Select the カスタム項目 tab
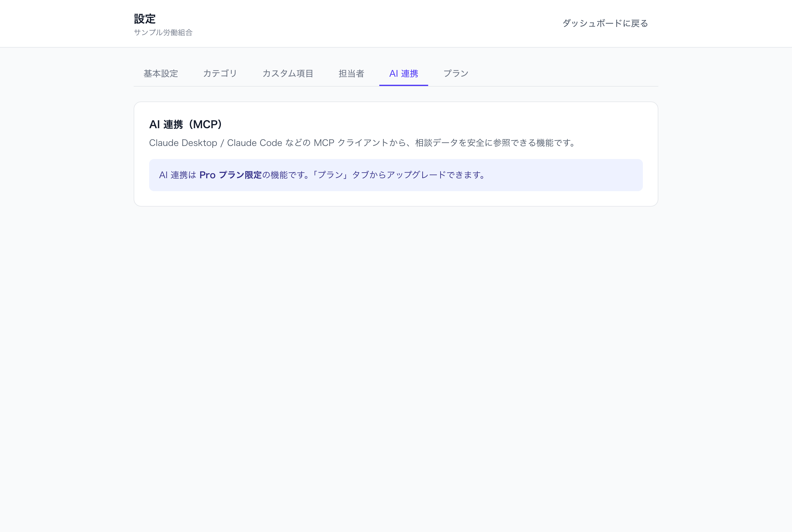The height and width of the screenshot is (532, 792). (x=288, y=74)
